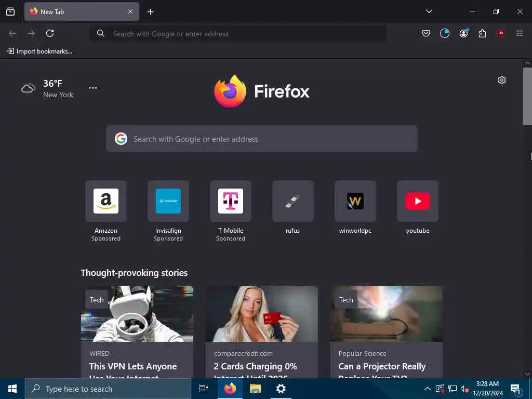Open Settings gear on the taskbar

tap(281, 389)
